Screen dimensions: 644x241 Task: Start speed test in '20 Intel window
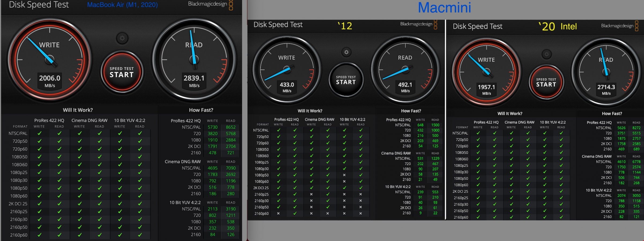coord(546,82)
